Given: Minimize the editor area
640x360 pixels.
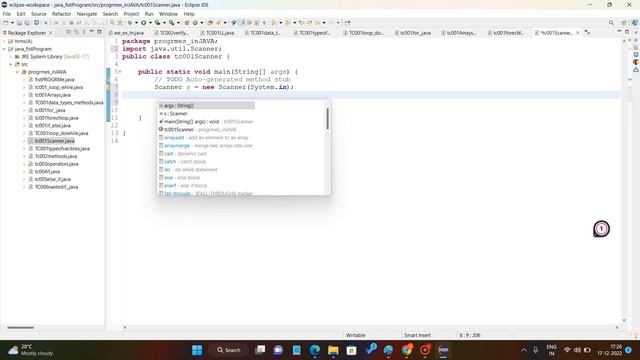Looking at the screenshot, I should point(619,32).
